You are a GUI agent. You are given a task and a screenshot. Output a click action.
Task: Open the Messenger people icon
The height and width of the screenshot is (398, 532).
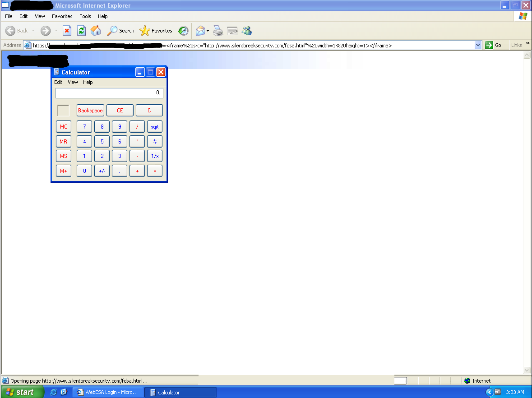point(247,31)
